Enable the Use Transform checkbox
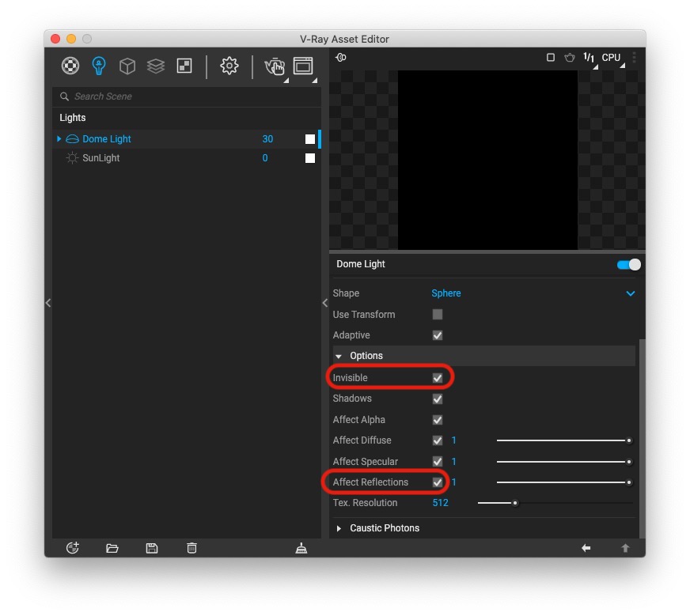The height and width of the screenshot is (616, 690). (x=438, y=315)
